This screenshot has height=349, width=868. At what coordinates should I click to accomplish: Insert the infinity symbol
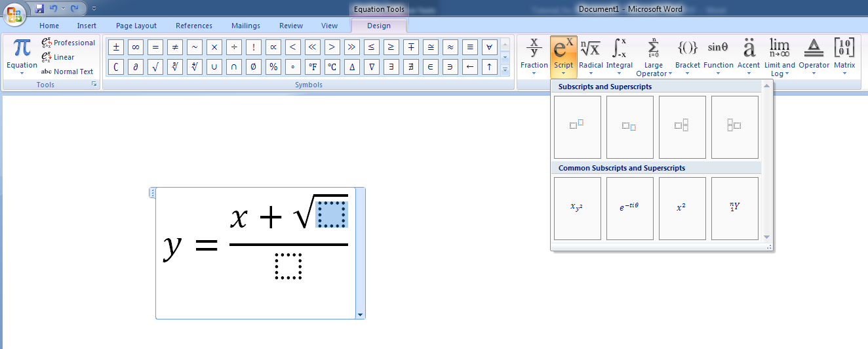click(x=136, y=47)
